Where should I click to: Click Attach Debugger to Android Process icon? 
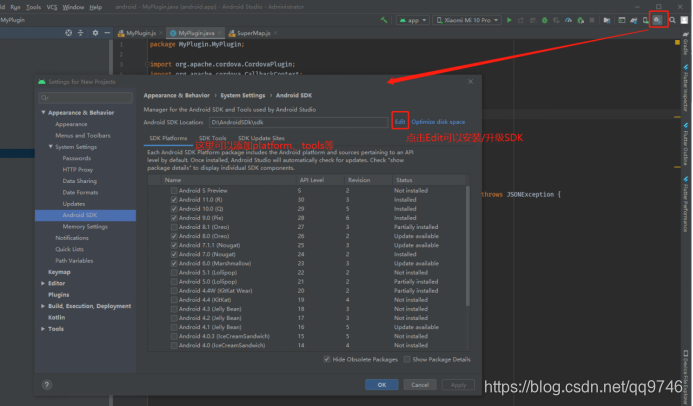click(580, 20)
